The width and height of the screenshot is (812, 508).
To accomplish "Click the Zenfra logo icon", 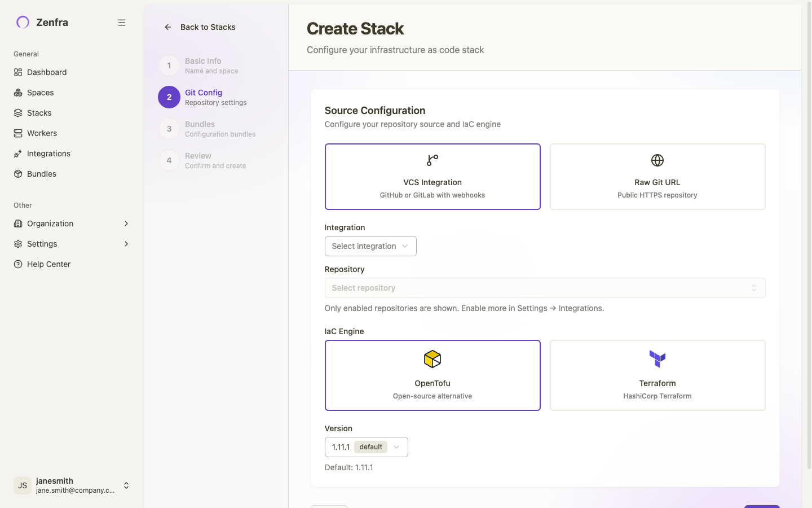I will coord(22,22).
